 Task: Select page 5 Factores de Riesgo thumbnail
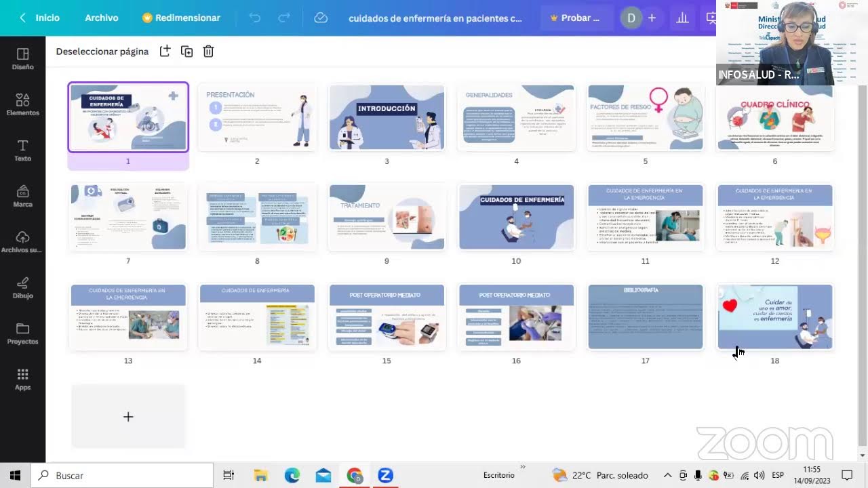646,117
